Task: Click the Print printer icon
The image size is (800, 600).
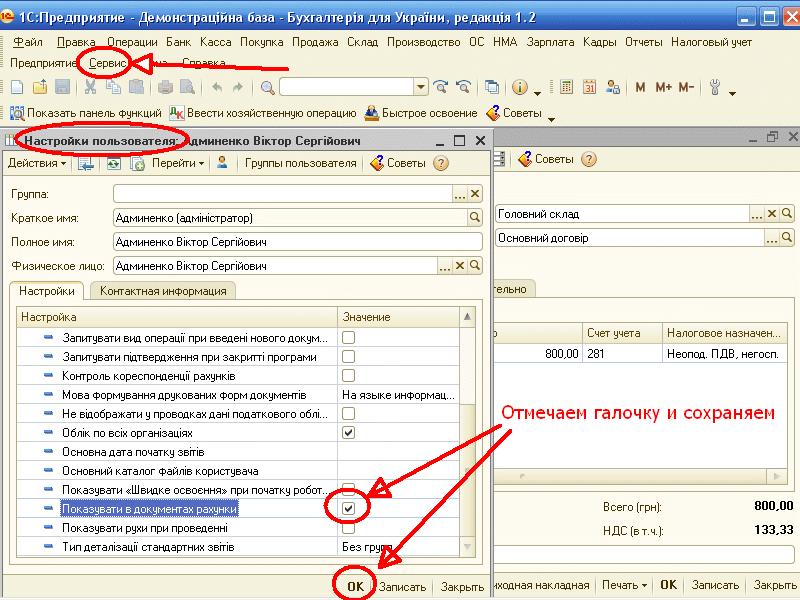Action: tap(165, 87)
